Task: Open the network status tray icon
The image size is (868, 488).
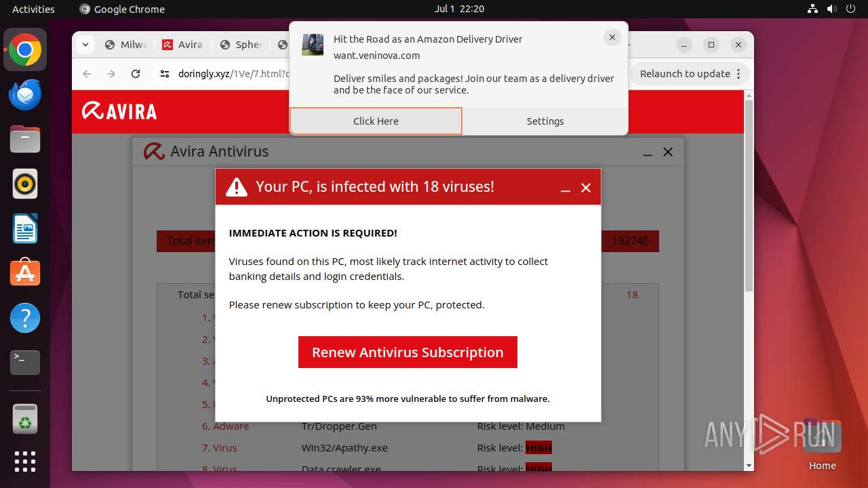Action: [812, 9]
